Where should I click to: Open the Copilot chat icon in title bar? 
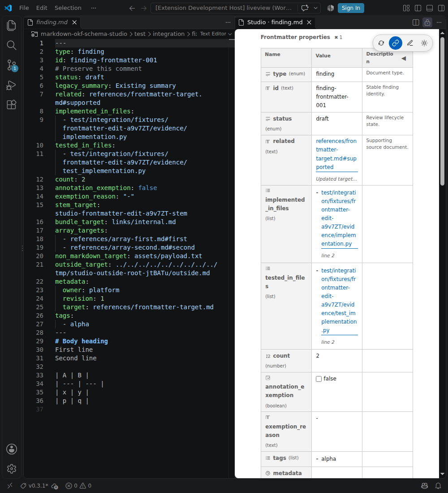[x=305, y=8]
